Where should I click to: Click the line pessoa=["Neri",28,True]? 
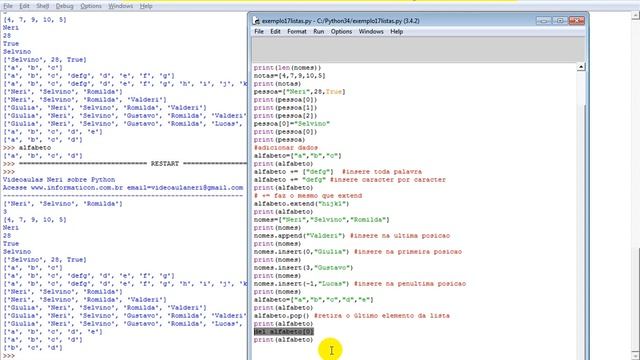pos(299,92)
